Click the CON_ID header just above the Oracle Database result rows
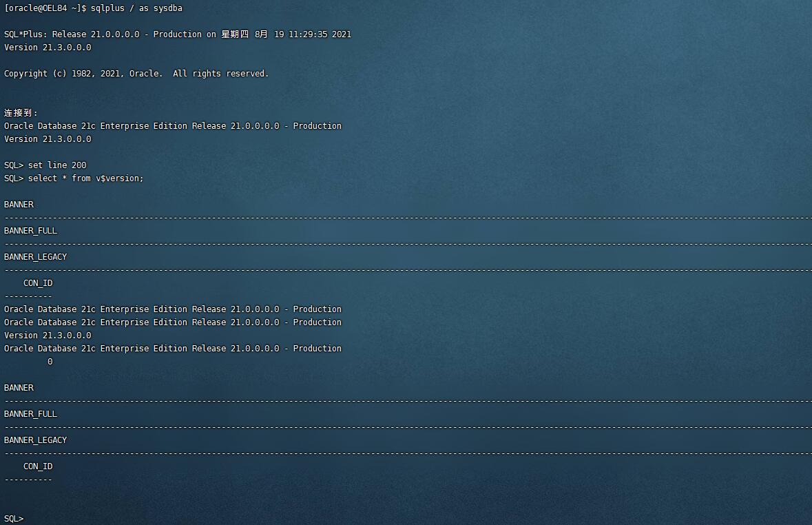This screenshot has height=525, width=812. pyautogui.click(x=38, y=283)
